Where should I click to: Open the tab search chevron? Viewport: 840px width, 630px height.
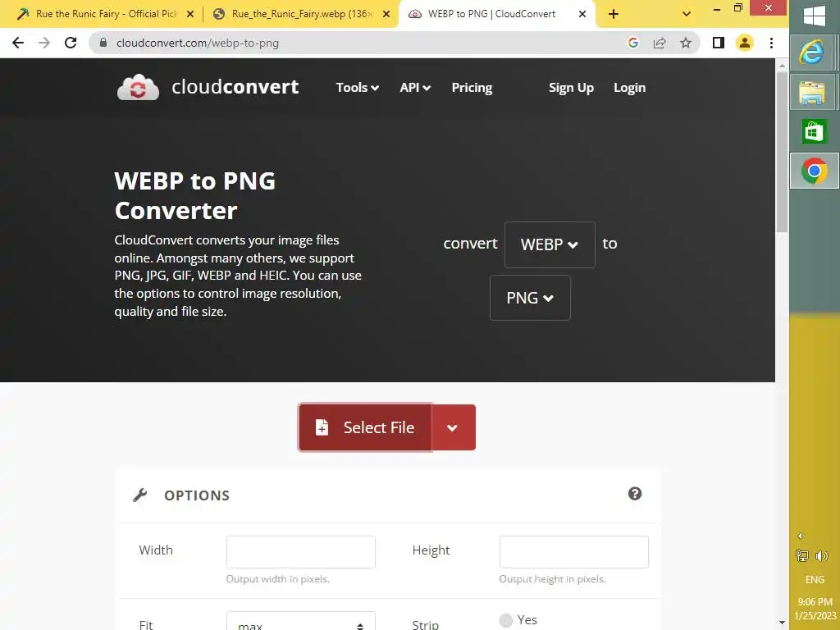(x=687, y=14)
